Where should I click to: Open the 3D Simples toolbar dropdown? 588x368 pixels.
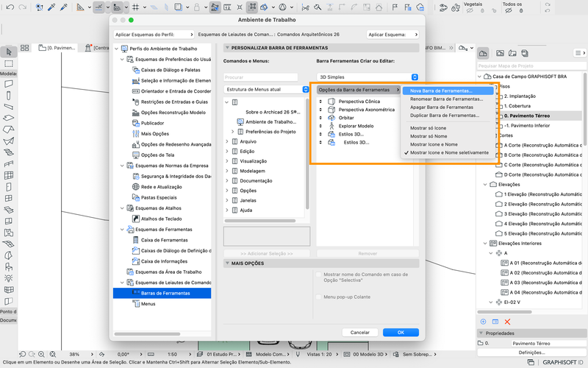point(367,77)
